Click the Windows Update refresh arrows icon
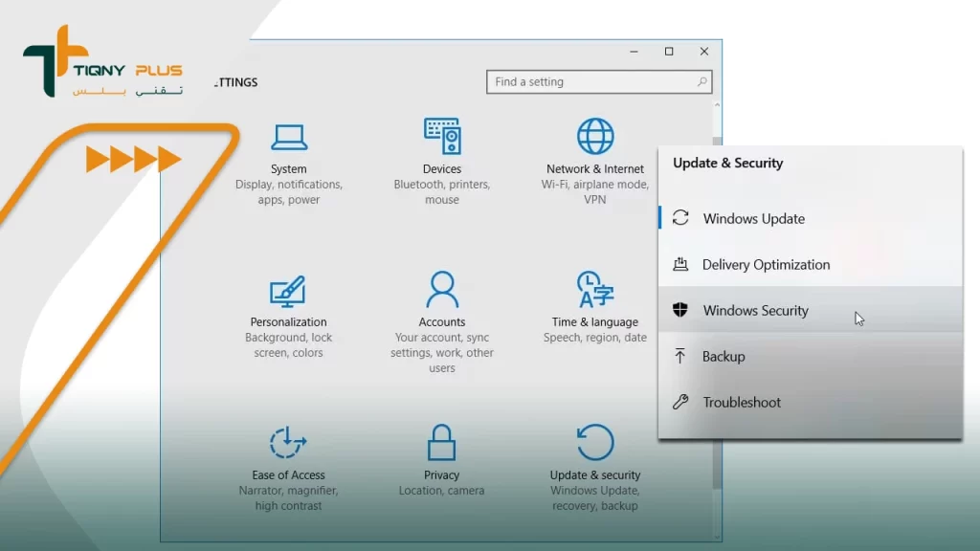Viewport: 980px width, 551px height. coord(680,217)
